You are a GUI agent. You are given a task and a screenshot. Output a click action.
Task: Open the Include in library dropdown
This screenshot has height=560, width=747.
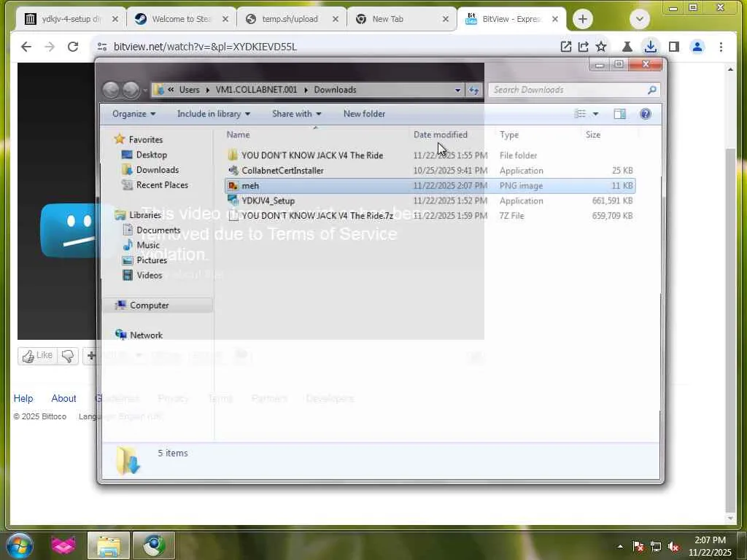point(214,114)
